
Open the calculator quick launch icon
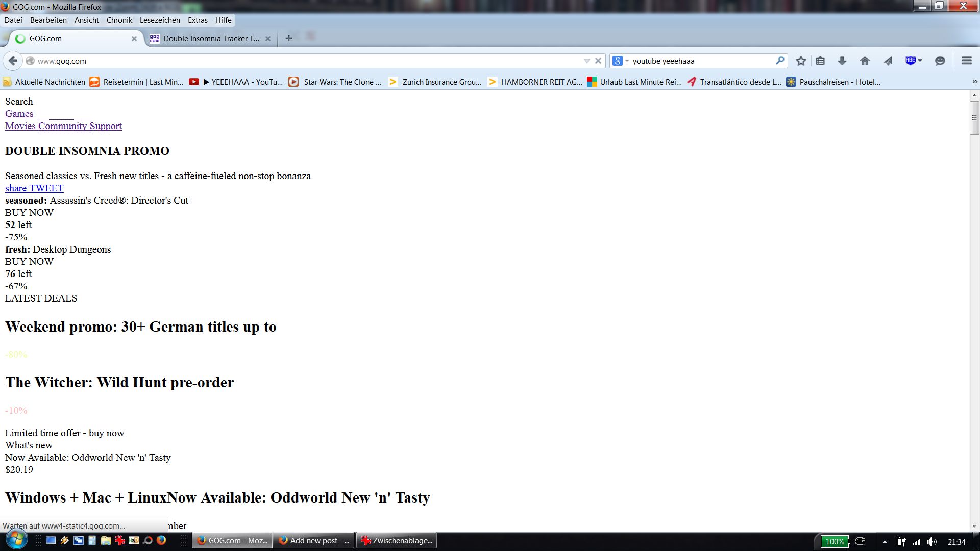[x=92, y=541]
